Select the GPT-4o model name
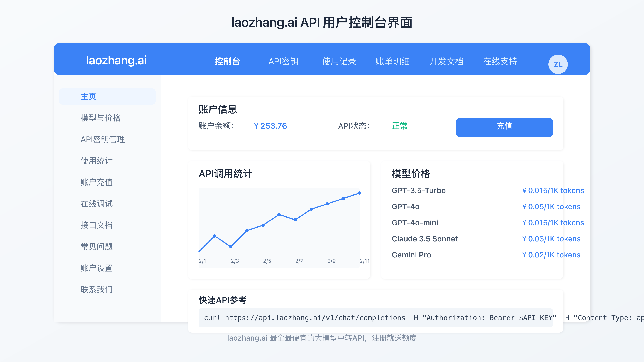Screen dimensions: 644x362 pyautogui.click(x=406, y=207)
